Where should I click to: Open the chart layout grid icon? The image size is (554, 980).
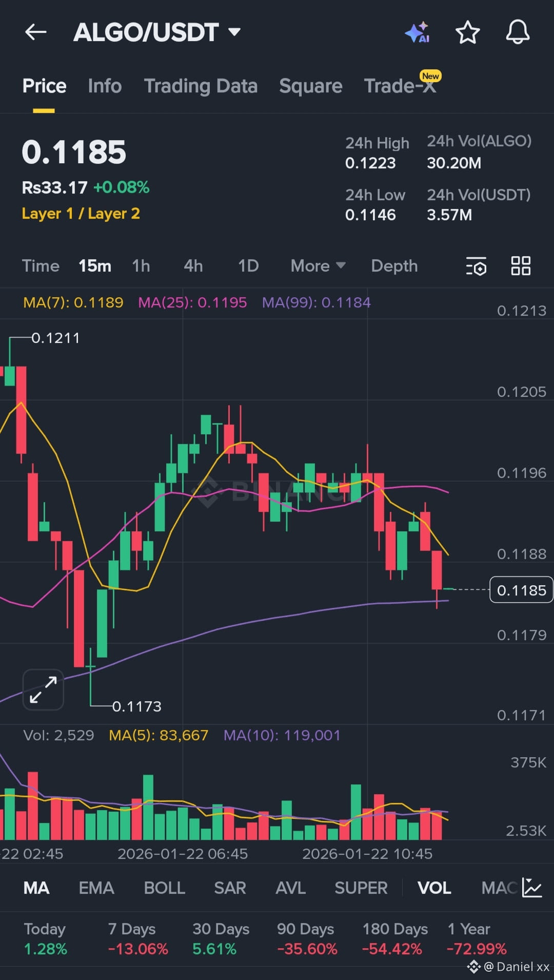click(521, 266)
